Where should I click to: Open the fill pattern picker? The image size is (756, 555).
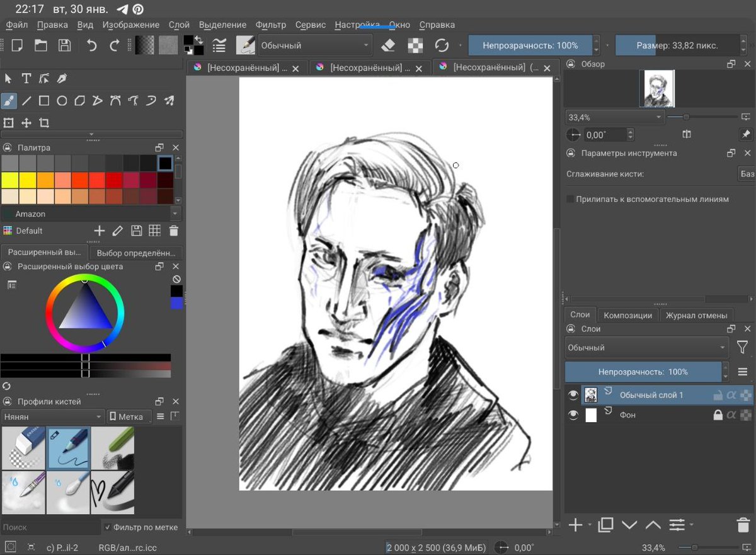pos(168,45)
